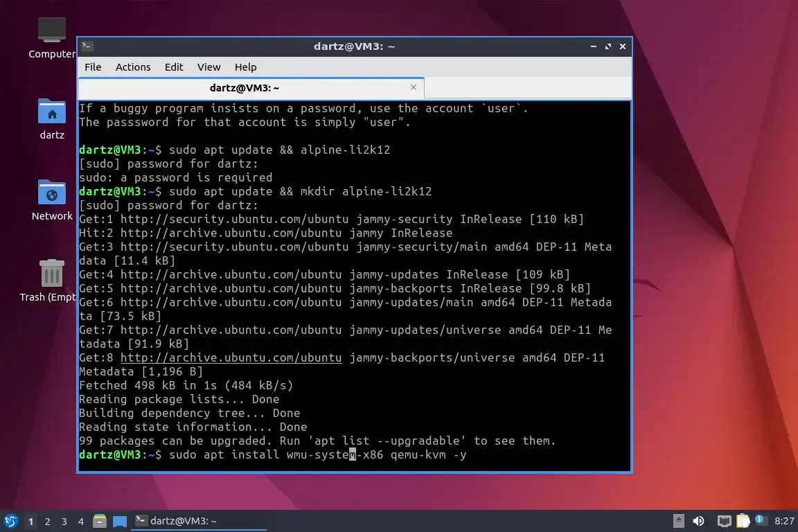Click '99 packages can be upgraded' line

click(x=317, y=441)
